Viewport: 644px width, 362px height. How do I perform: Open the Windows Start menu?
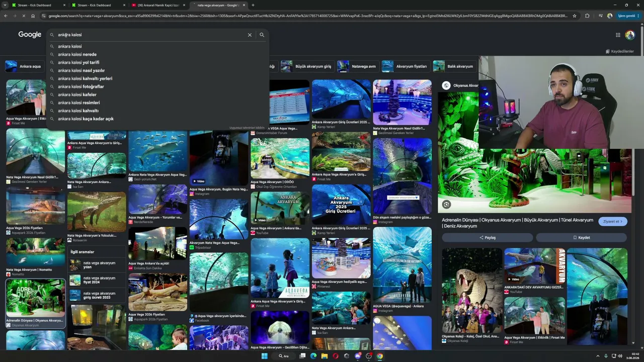265,356
